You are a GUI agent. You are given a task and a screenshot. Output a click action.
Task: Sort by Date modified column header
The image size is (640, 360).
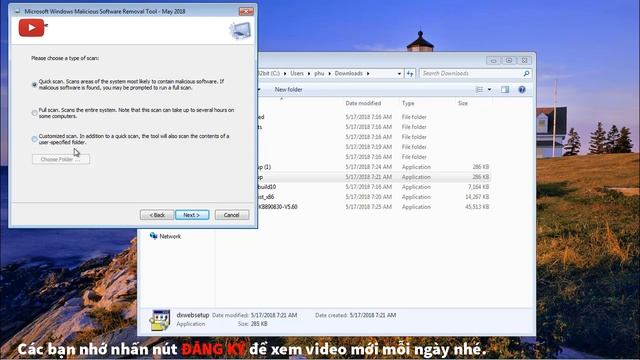pyautogui.click(x=363, y=103)
